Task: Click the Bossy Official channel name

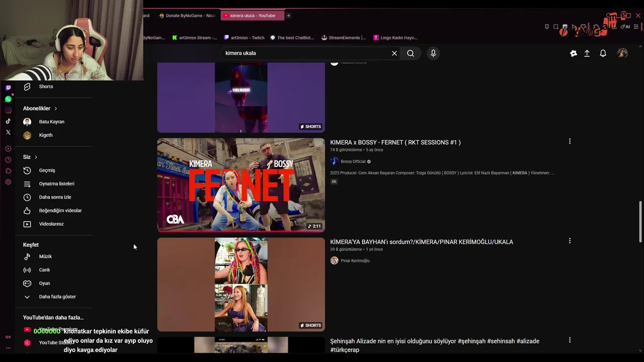Action: (353, 161)
